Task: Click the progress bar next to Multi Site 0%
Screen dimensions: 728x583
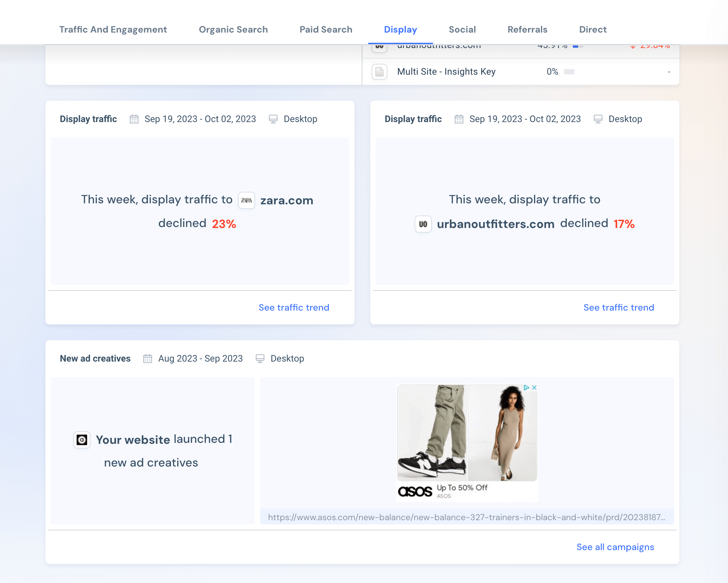Action: click(569, 72)
